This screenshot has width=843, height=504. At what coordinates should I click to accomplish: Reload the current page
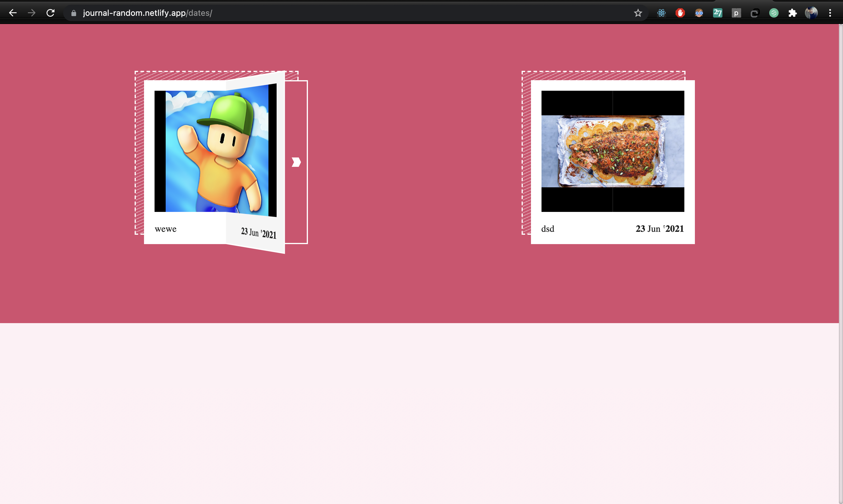point(51,13)
